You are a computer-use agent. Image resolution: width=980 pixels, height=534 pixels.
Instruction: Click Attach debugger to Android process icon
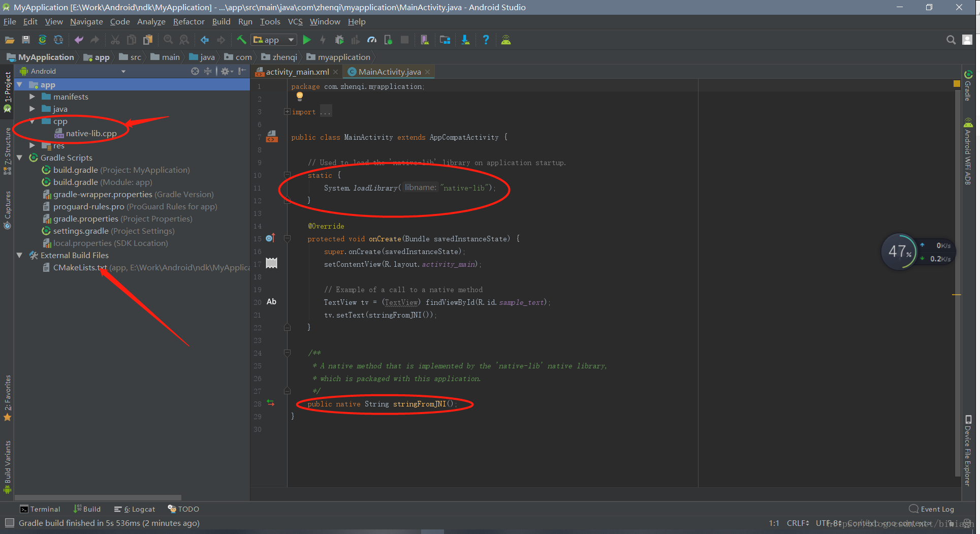[x=388, y=40]
